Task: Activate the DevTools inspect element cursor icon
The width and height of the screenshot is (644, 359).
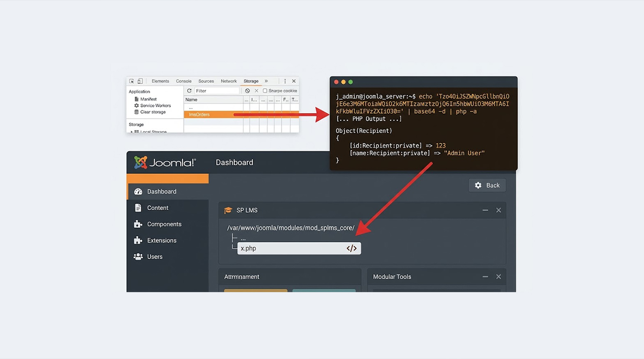Action: tap(132, 81)
